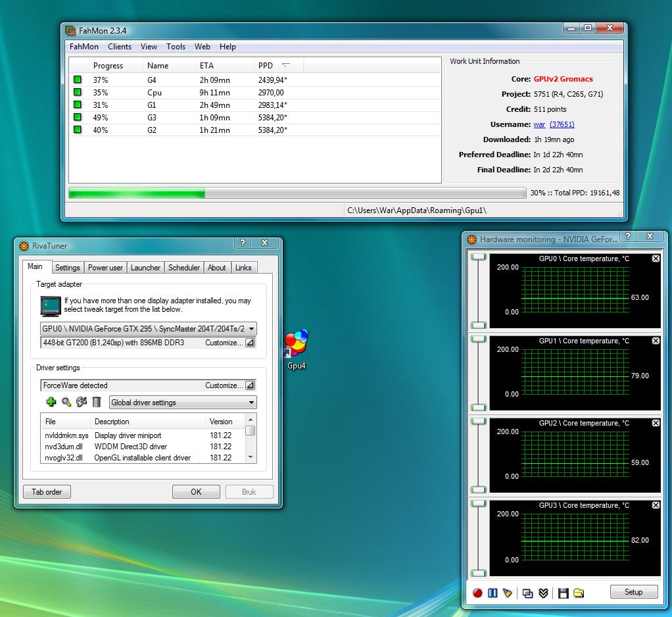672x617 pixels.
Task: Click the help question mark in RivaTuner title bar
Action: (243, 243)
